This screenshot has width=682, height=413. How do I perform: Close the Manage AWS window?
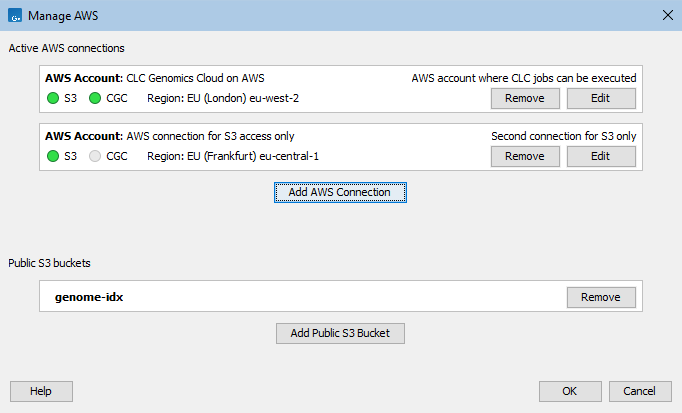(667, 15)
